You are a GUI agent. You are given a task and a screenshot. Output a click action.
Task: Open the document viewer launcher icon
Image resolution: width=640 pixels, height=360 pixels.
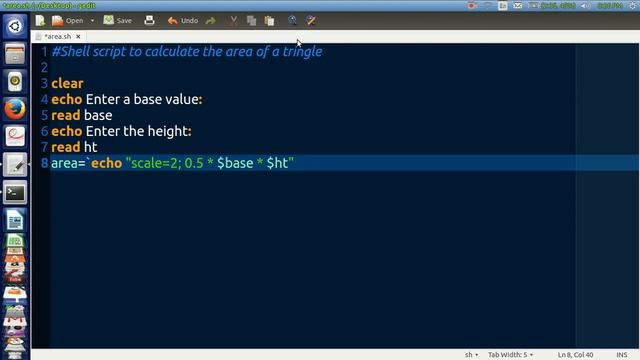[15, 137]
